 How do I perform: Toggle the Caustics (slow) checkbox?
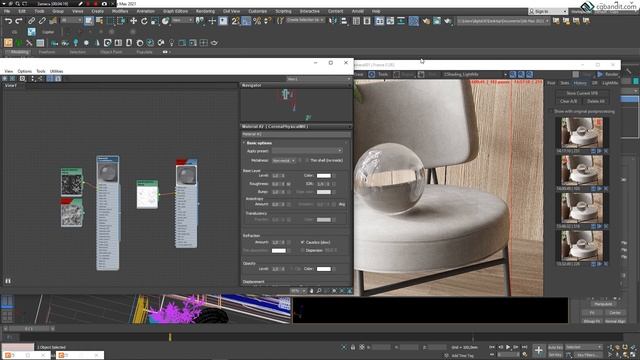pos(302,242)
